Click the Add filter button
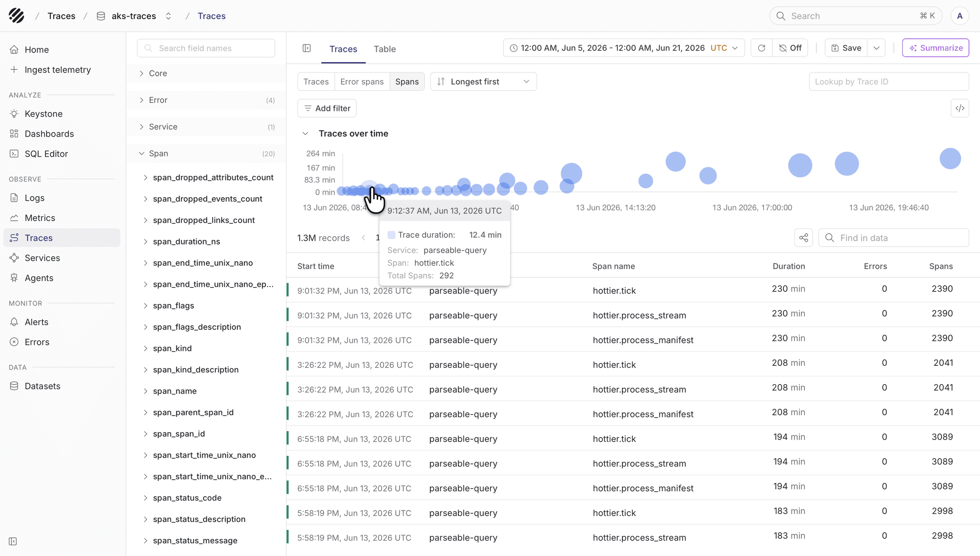 (x=327, y=108)
